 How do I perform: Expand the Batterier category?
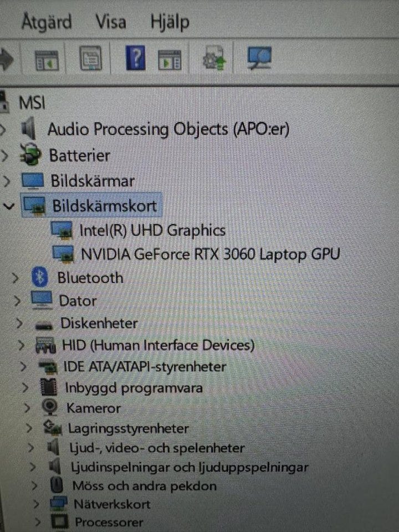pyautogui.click(x=4, y=155)
